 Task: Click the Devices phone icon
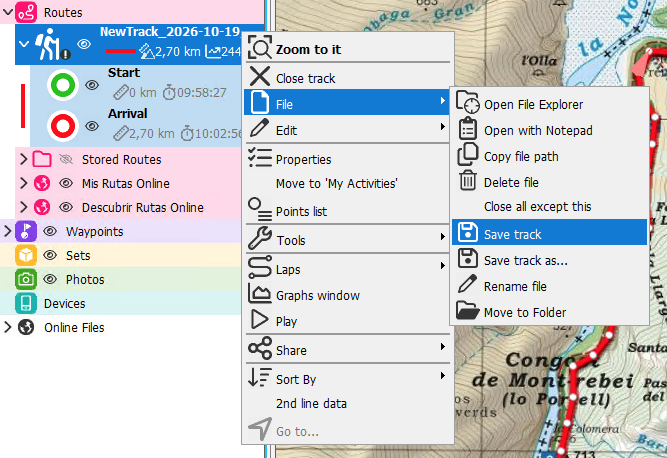(26, 303)
